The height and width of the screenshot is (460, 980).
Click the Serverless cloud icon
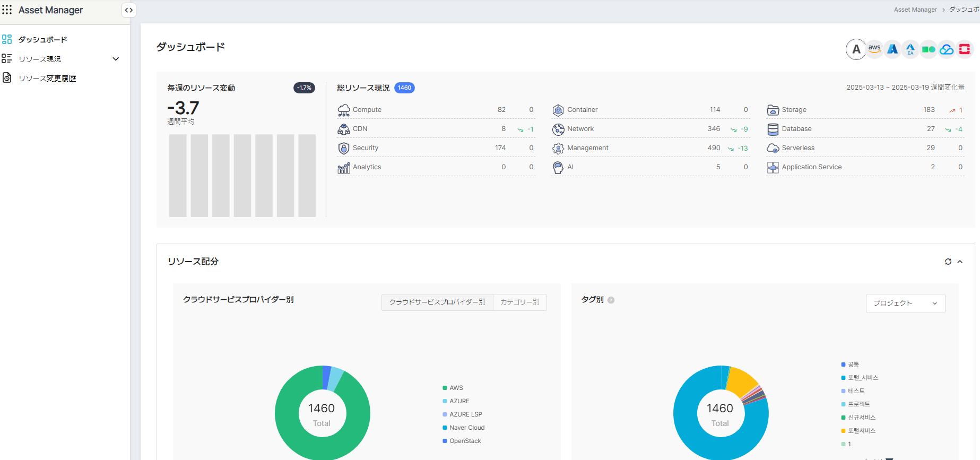[x=773, y=149]
